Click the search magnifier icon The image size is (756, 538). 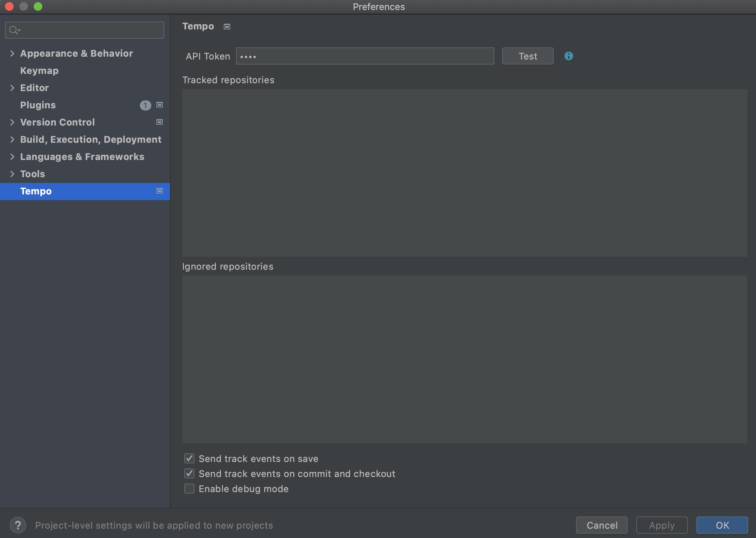coord(14,30)
